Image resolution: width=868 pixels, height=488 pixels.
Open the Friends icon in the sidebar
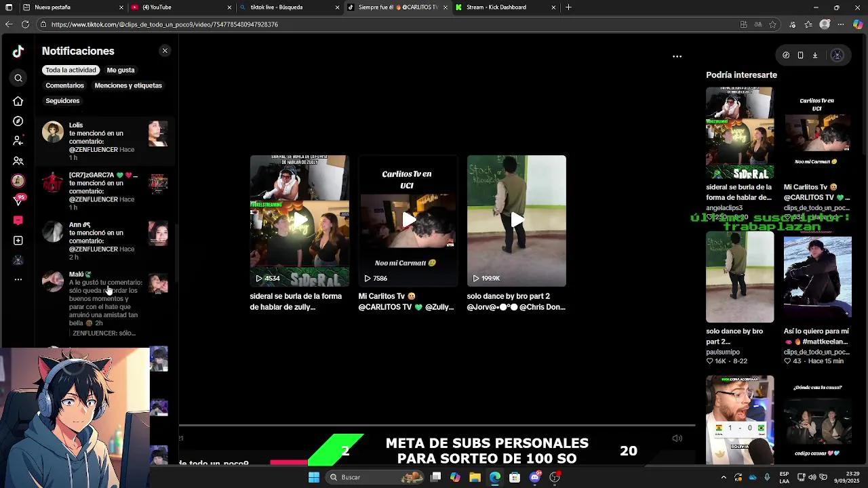(18, 161)
